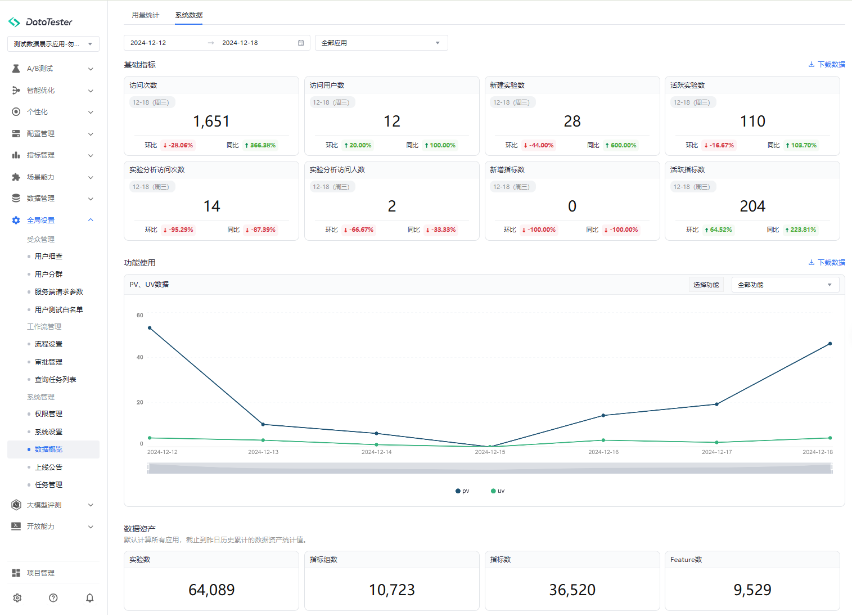Viewport: 852px width, 616px height.
Task: Click the 大模型评测 hexagon icon
Action: pyautogui.click(x=16, y=505)
